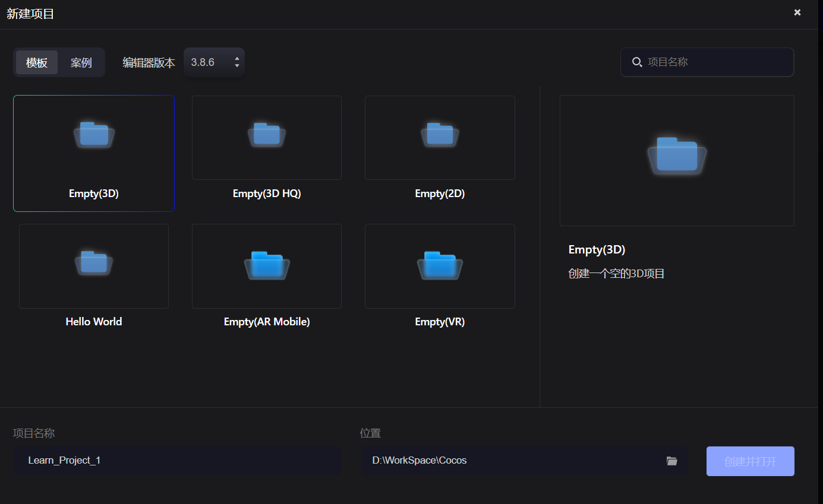Click the Empty(2D) label

point(440,194)
